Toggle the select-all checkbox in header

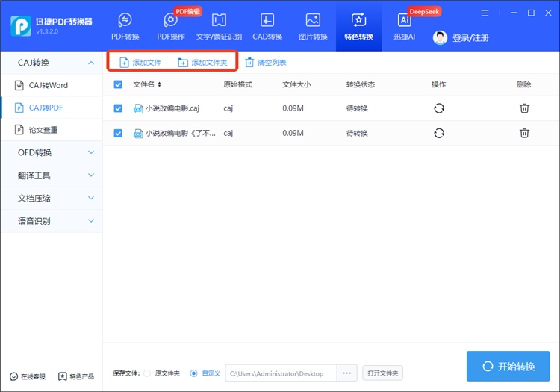[x=118, y=84]
